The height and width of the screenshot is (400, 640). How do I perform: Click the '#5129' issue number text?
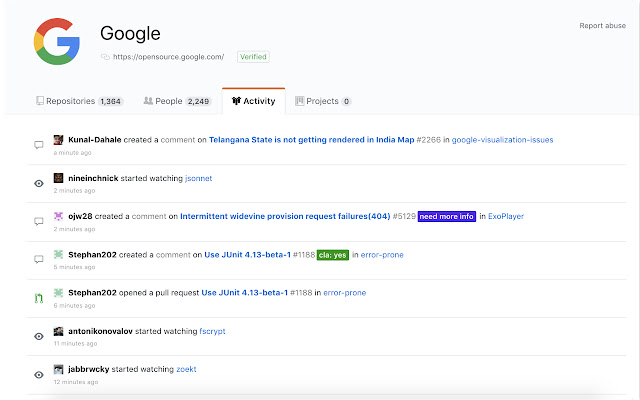404,216
